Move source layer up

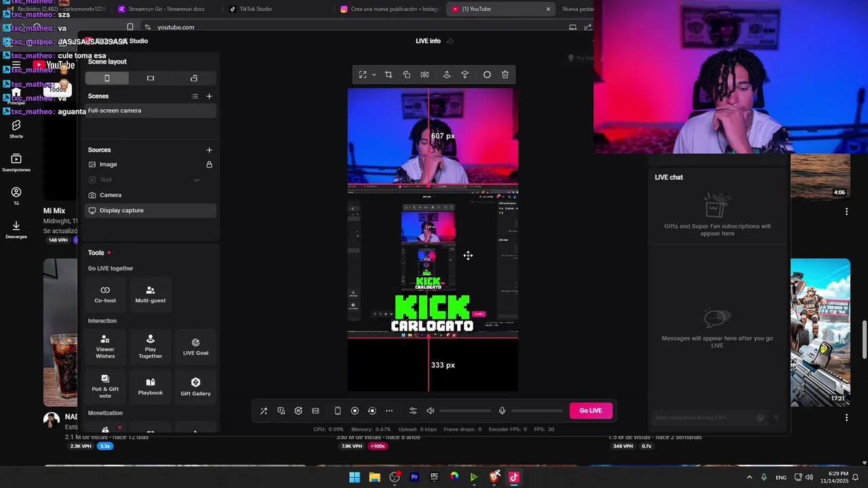point(447,75)
